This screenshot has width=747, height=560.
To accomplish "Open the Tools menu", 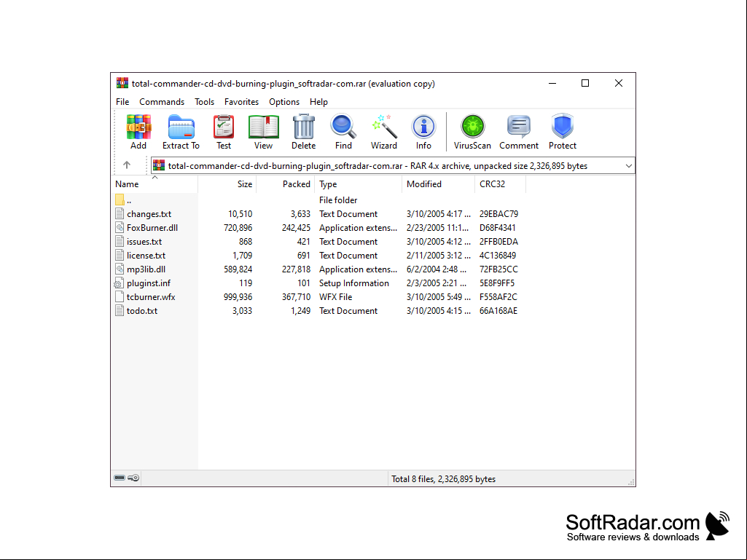I will coord(204,102).
